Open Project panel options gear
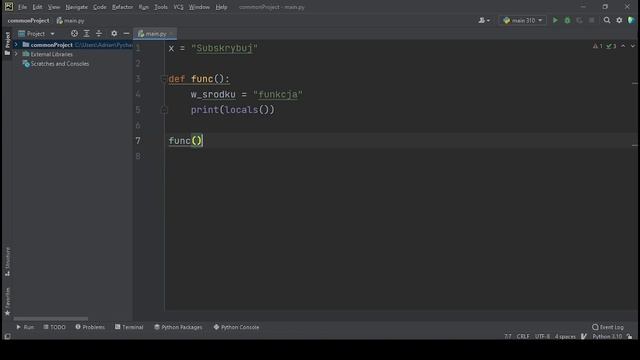This screenshot has width=640, height=360. coord(114,33)
